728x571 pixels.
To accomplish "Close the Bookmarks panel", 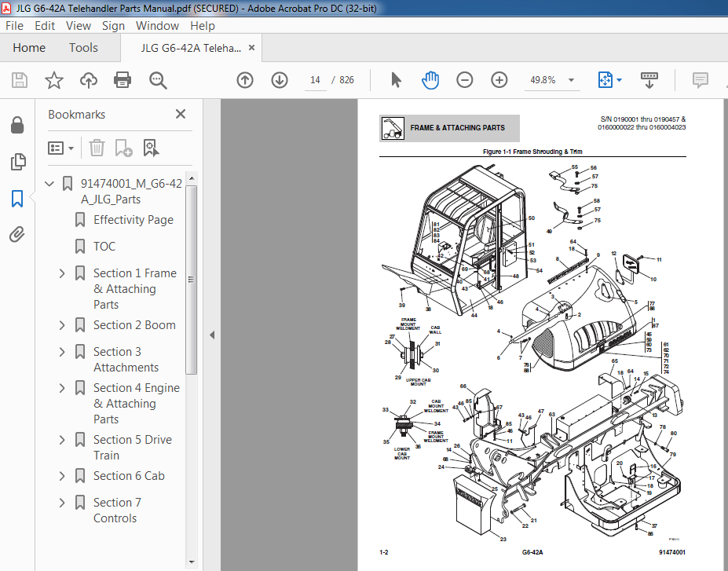I will coord(181,114).
